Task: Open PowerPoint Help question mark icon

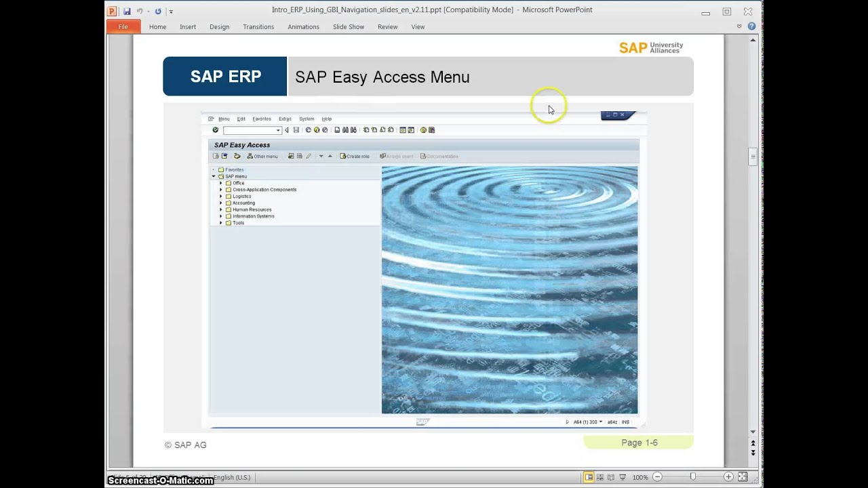Action: click(751, 26)
